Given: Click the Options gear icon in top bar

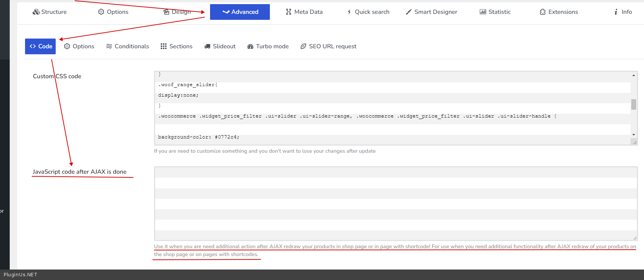Looking at the screenshot, I should point(101,12).
